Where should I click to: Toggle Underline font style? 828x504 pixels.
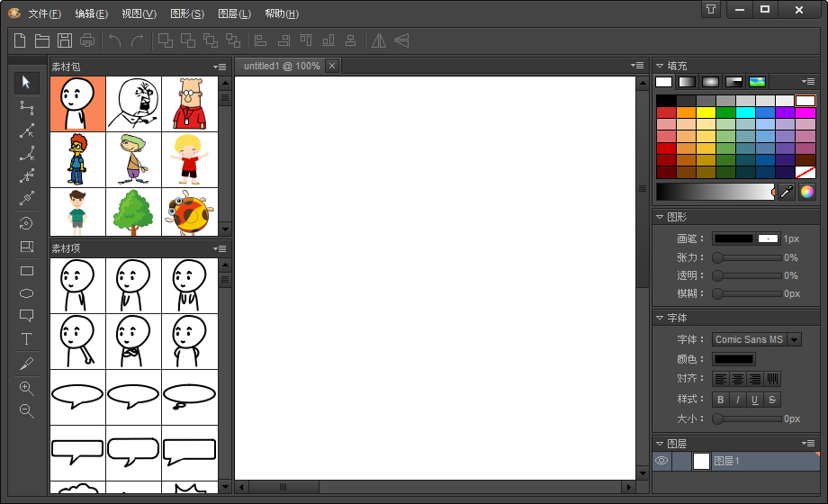[x=754, y=400]
